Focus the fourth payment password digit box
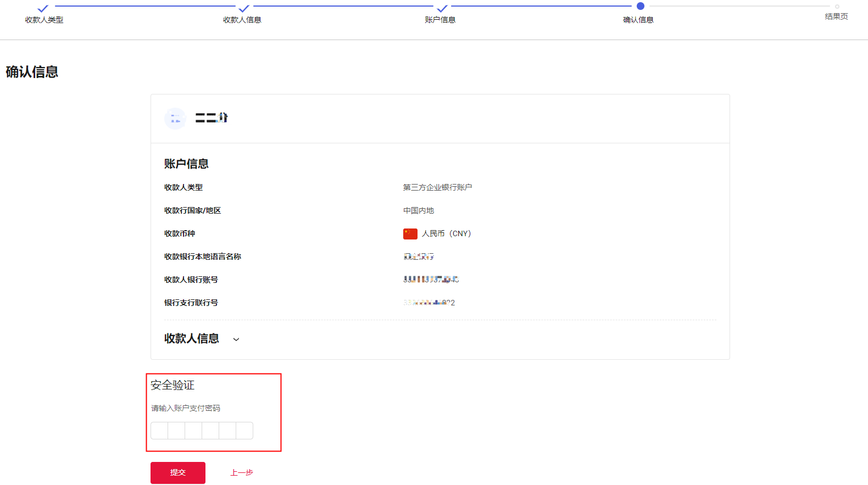868x485 pixels. pyautogui.click(x=210, y=431)
